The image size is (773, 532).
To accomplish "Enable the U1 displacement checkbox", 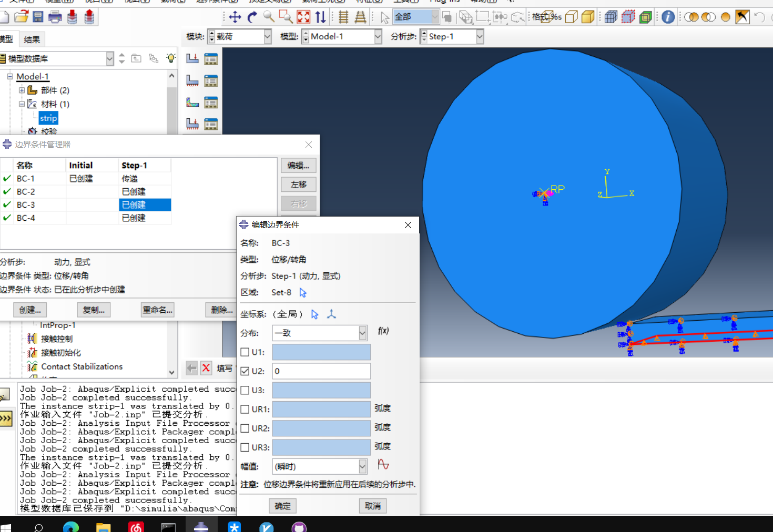I will pyautogui.click(x=245, y=352).
